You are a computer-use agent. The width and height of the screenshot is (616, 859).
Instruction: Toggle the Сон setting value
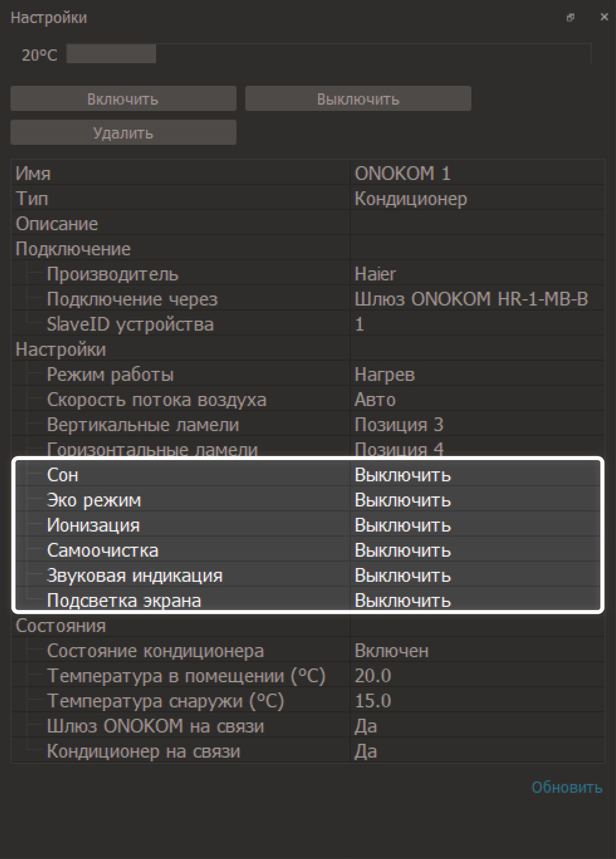point(476,475)
